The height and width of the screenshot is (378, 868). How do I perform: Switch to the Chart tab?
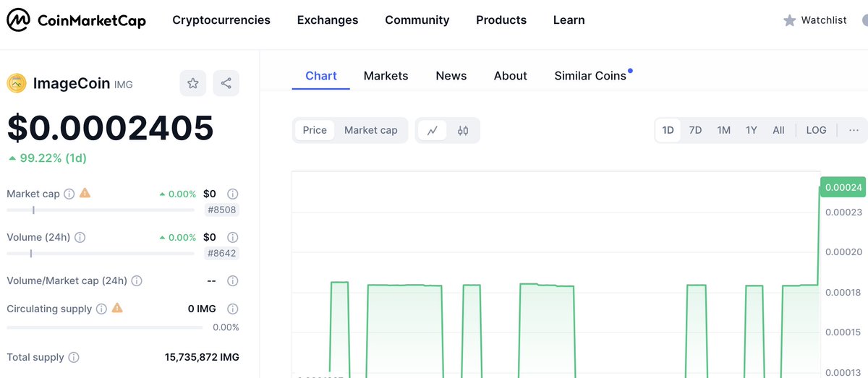click(321, 76)
